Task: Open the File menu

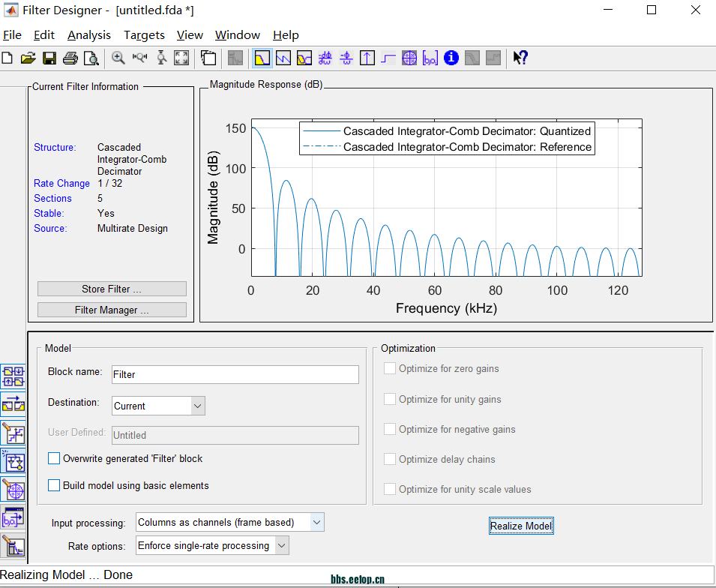Action: pyautogui.click(x=12, y=35)
